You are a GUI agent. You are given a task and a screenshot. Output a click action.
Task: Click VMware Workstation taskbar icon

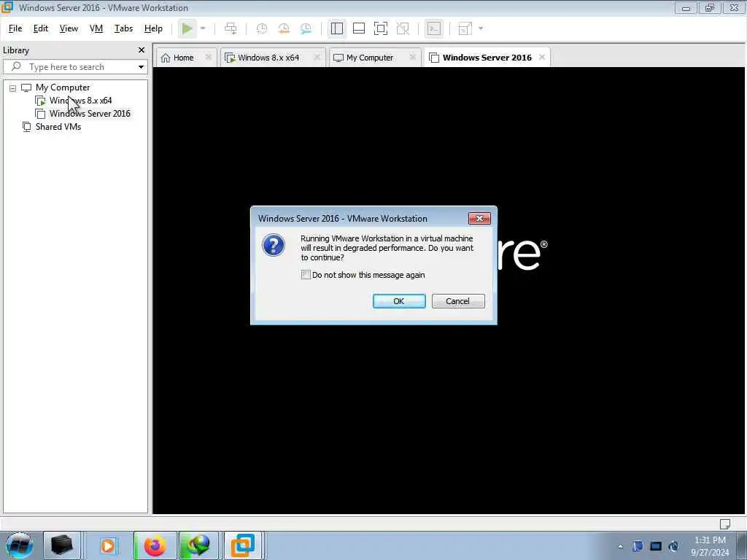pyautogui.click(x=242, y=545)
